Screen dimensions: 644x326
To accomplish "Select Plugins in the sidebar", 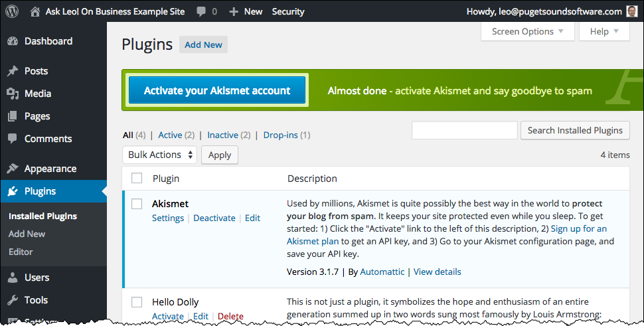I will (x=53, y=191).
